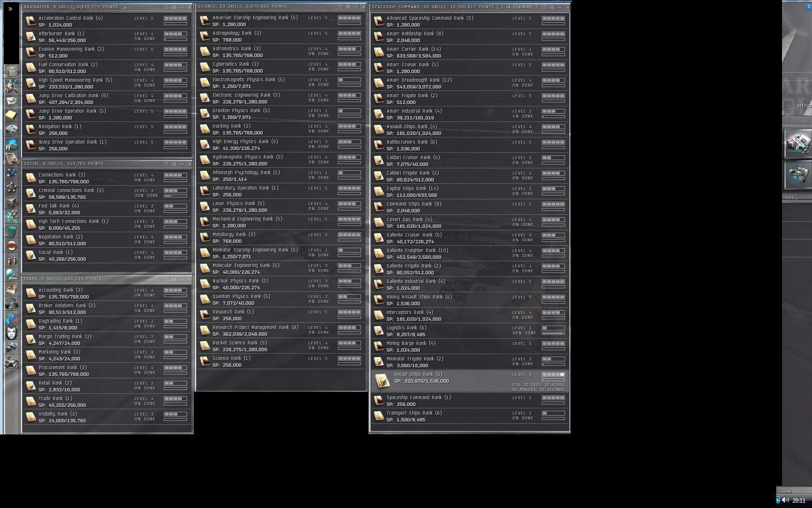Click the face portrait icon in the sidebar

click(x=12, y=333)
